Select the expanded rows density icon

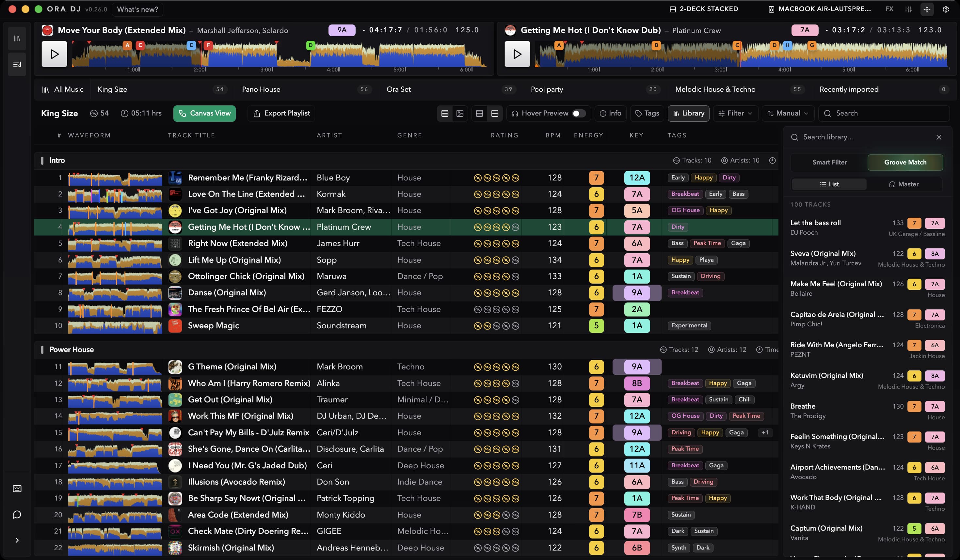point(495,114)
